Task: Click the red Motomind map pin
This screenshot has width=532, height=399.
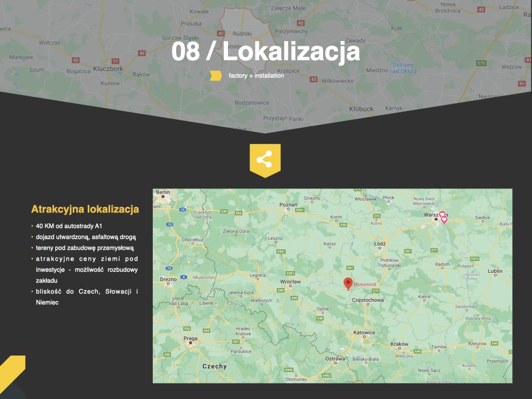Action: coord(348,283)
